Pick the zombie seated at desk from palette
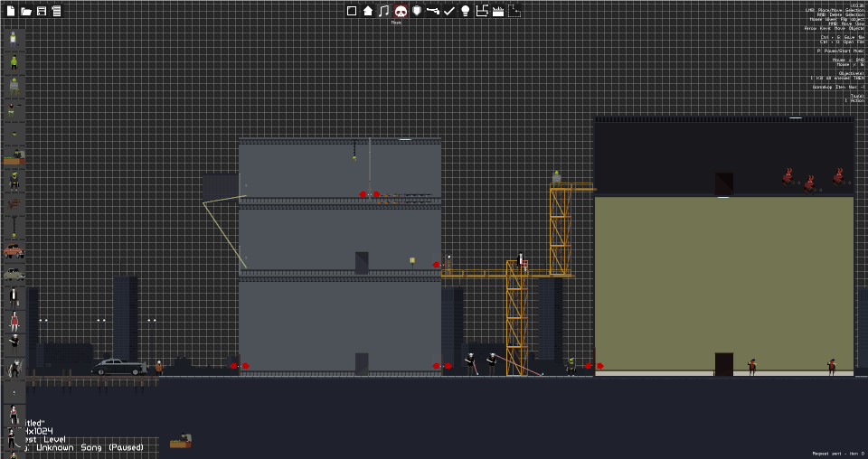The height and width of the screenshot is (459, 868). [x=14, y=157]
